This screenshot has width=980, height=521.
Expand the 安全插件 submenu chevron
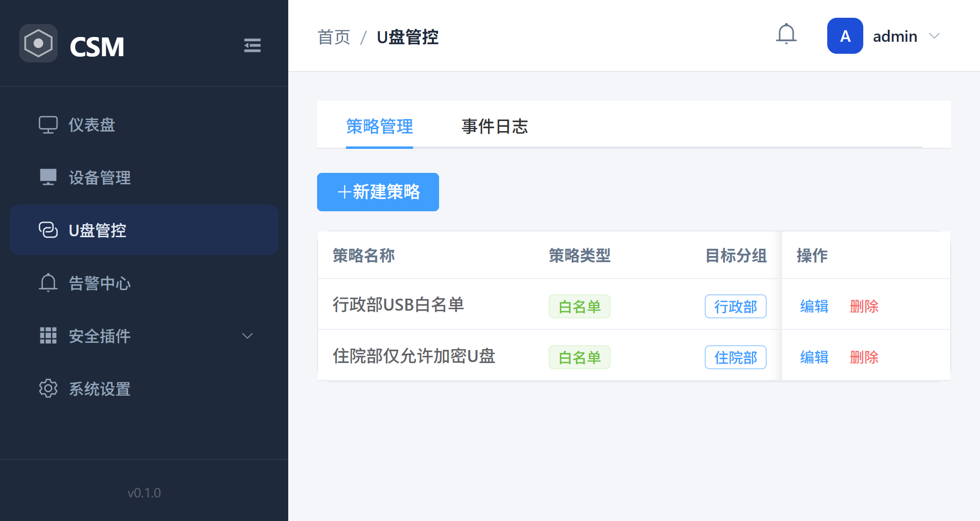coord(247,336)
